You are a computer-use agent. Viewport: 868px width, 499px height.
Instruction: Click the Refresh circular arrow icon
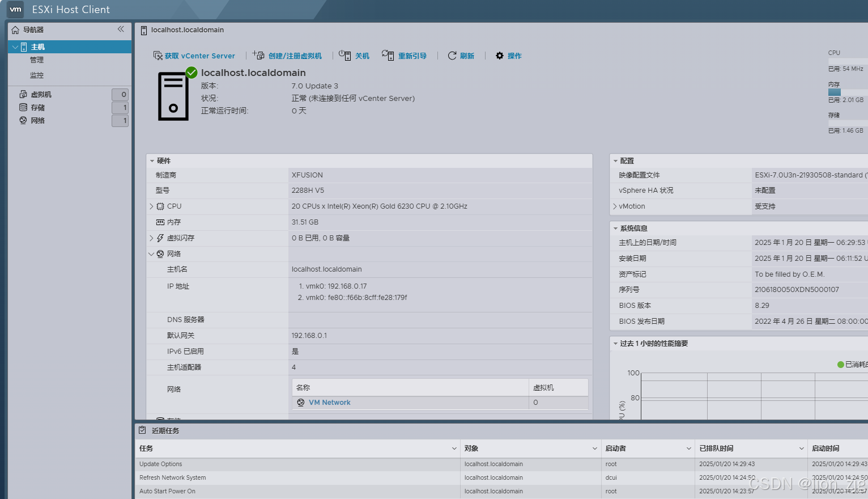coord(452,56)
